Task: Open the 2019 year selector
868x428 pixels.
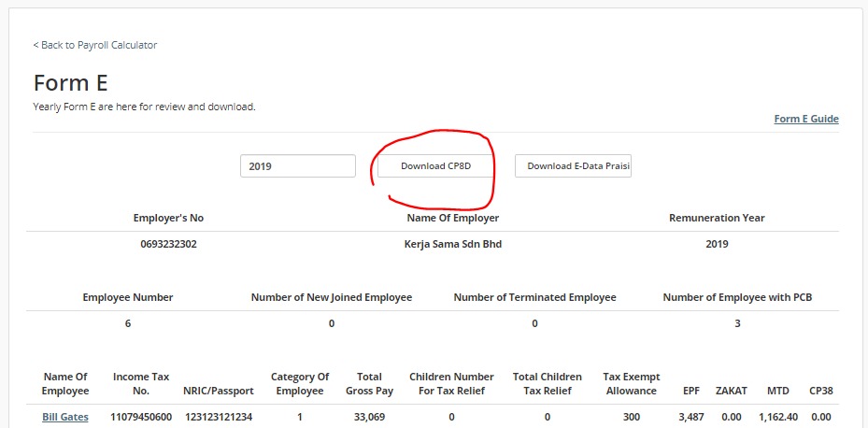Action: click(x=298, y=166)
